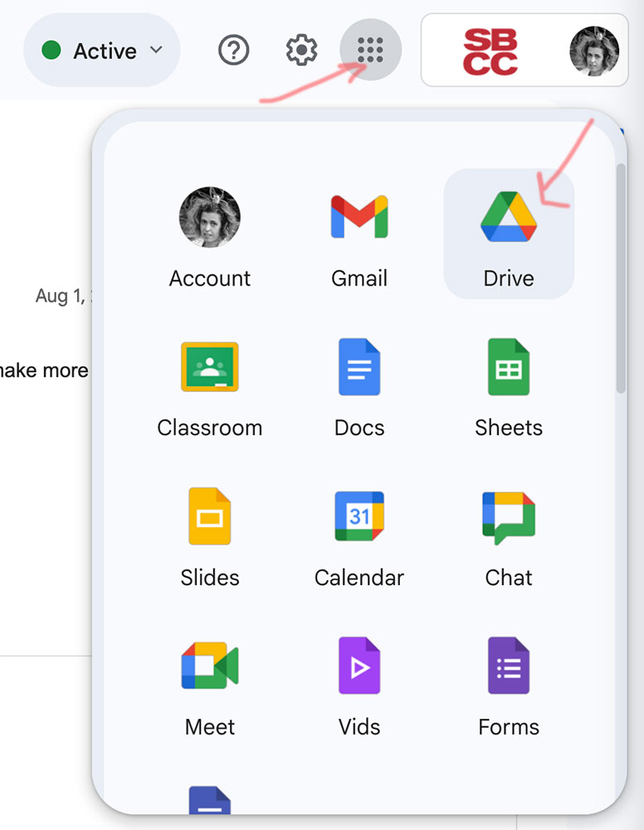Open the Google apps grid launcher
Viewport: 644px width, 830px height.
click(x=370, y=51)
